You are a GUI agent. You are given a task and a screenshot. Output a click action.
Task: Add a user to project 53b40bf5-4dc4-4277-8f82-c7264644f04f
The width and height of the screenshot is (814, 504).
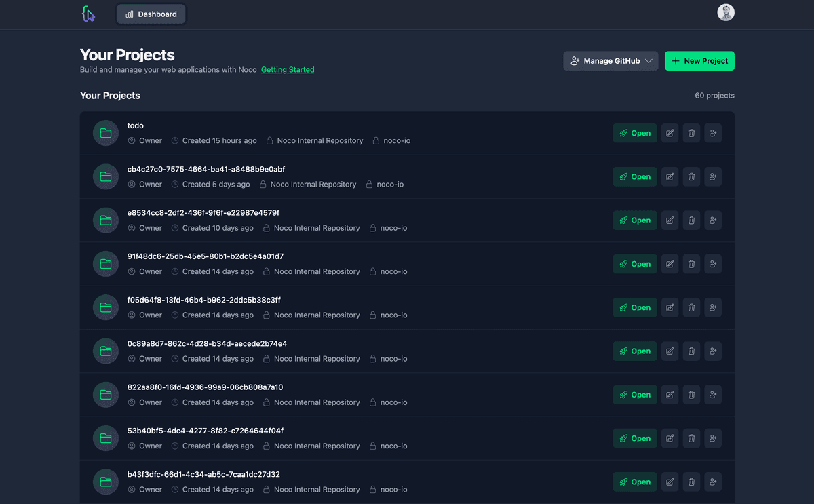pyautogui.click(x=713, y=438)
